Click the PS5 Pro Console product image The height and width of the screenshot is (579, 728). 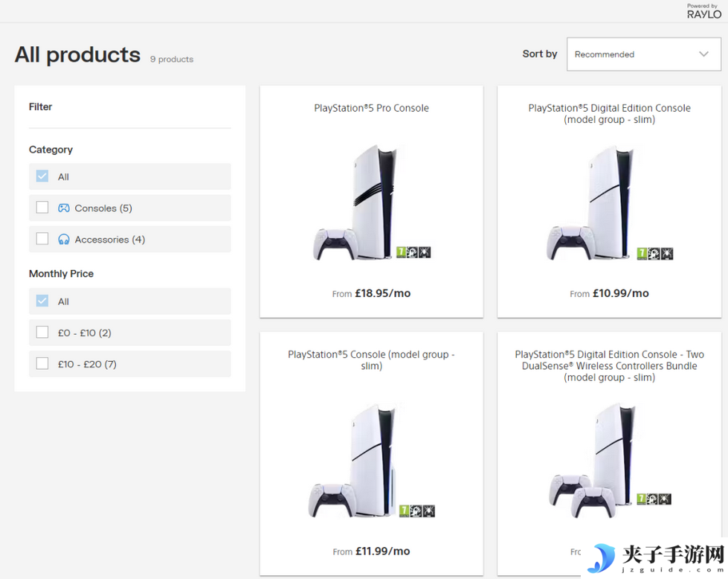pyautogui.click(x=371, y=202)
